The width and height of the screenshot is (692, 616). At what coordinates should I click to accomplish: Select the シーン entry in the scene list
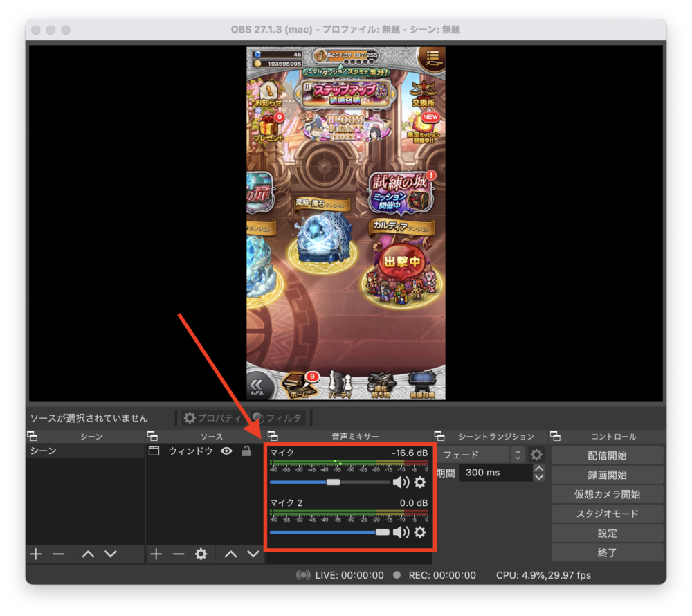(x=85, y=451)
